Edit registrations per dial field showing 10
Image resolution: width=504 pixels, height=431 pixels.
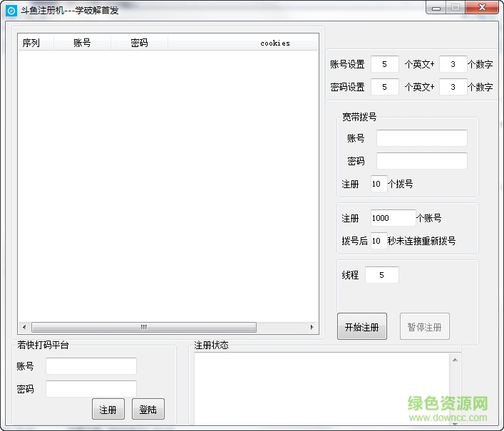click(379, 184)
